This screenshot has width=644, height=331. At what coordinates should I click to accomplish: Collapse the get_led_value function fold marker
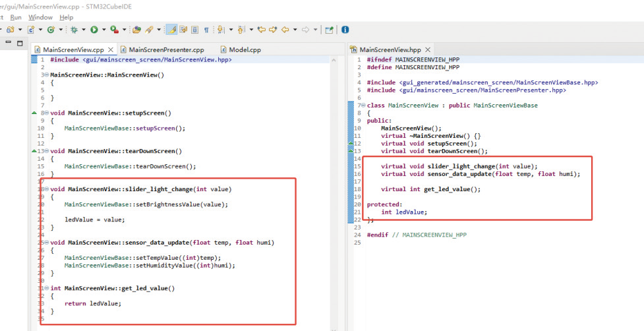(46, 288)
